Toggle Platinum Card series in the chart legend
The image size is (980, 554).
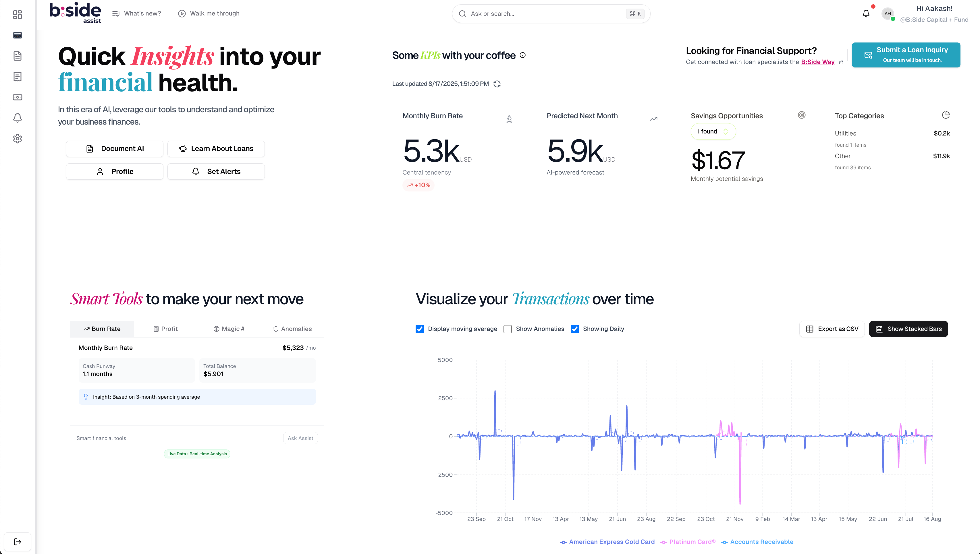[687, 541]
